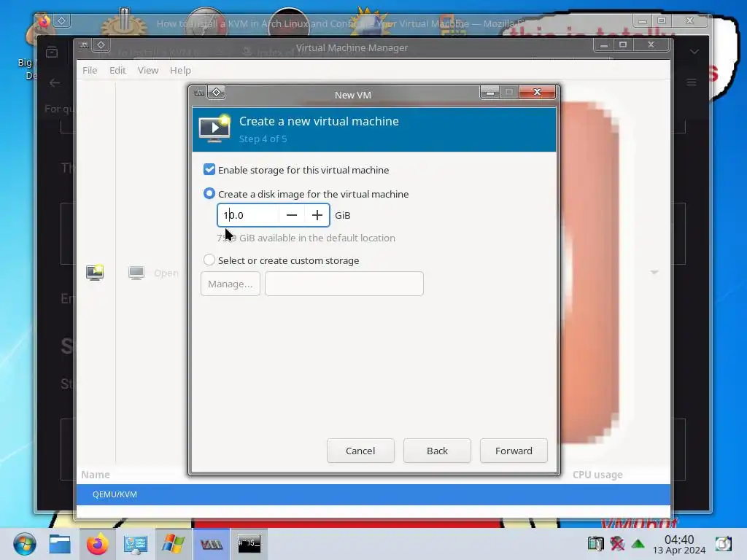Click the Firefox window diamond titlebar icon
This screenshot has height=560, width=747.
pos(61,21)
